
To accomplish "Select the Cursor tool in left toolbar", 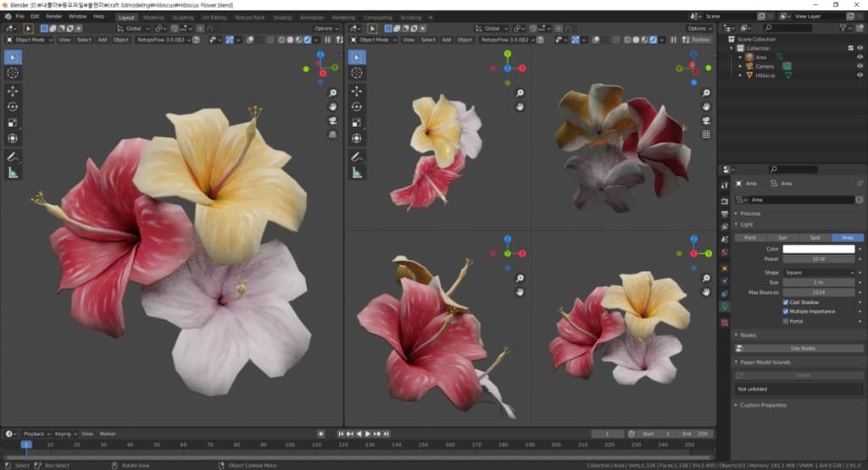I will 13,73.
